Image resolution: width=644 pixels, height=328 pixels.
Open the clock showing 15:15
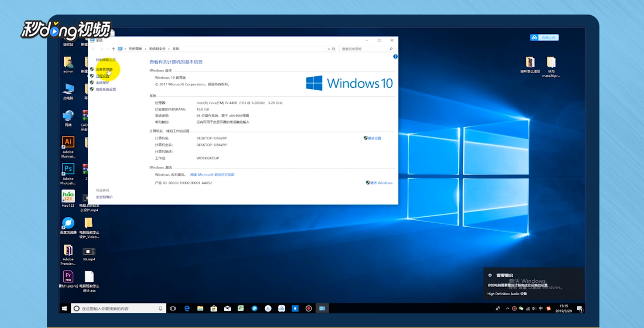(x=563, y=308)
